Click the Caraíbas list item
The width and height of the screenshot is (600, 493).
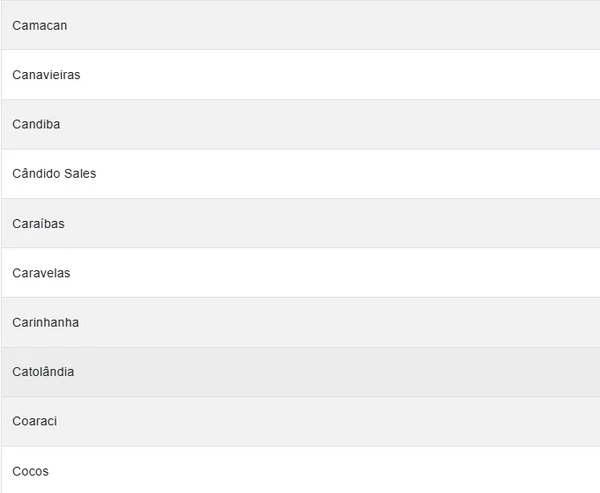pyautogui.click(x=300, y=223)
